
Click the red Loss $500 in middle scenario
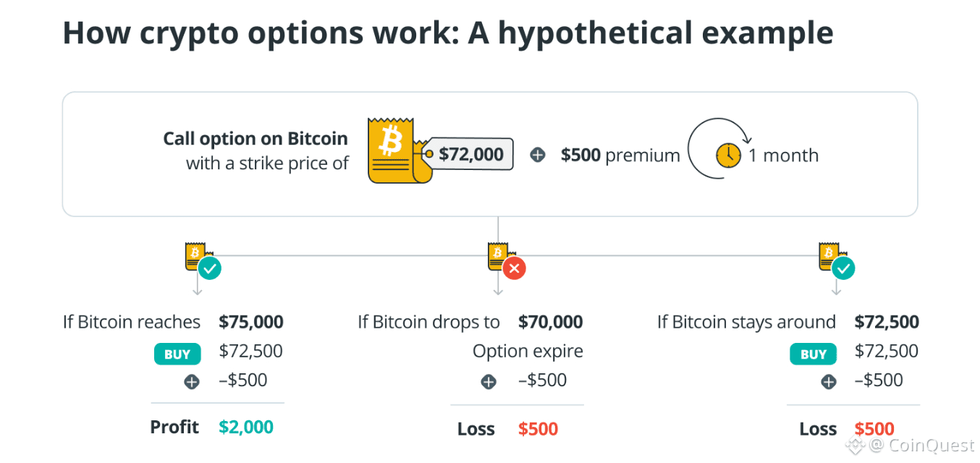pyautogui.click(x=538, y=429)
